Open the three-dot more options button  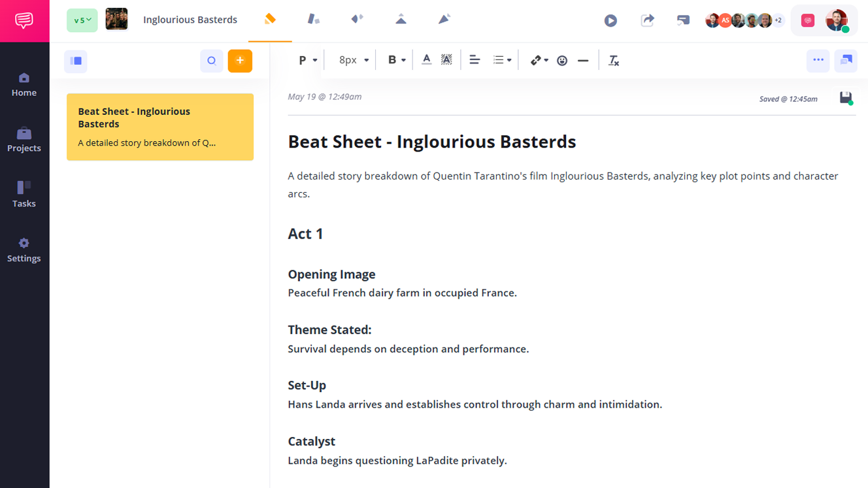click(818, 60)
